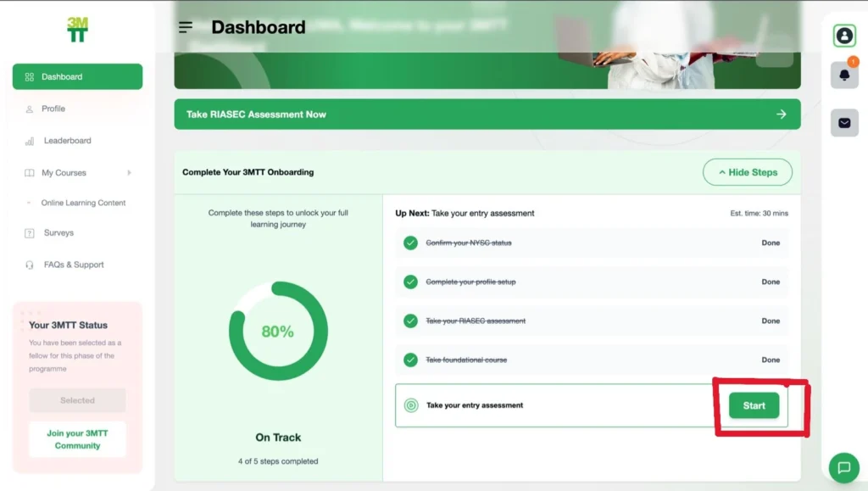Expand the Online Learning Content chevron
This screenshot has height=491, width=868.
click(x=30, y=203)
